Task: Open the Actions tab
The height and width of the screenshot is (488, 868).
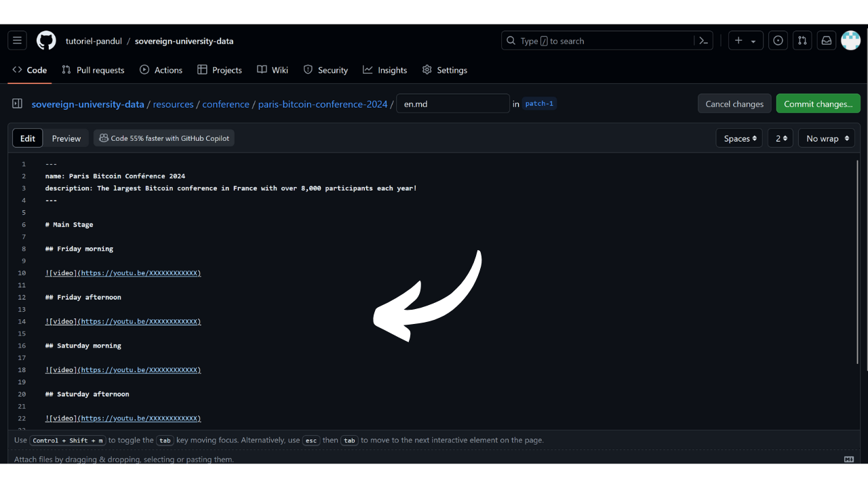Action: 161,70
